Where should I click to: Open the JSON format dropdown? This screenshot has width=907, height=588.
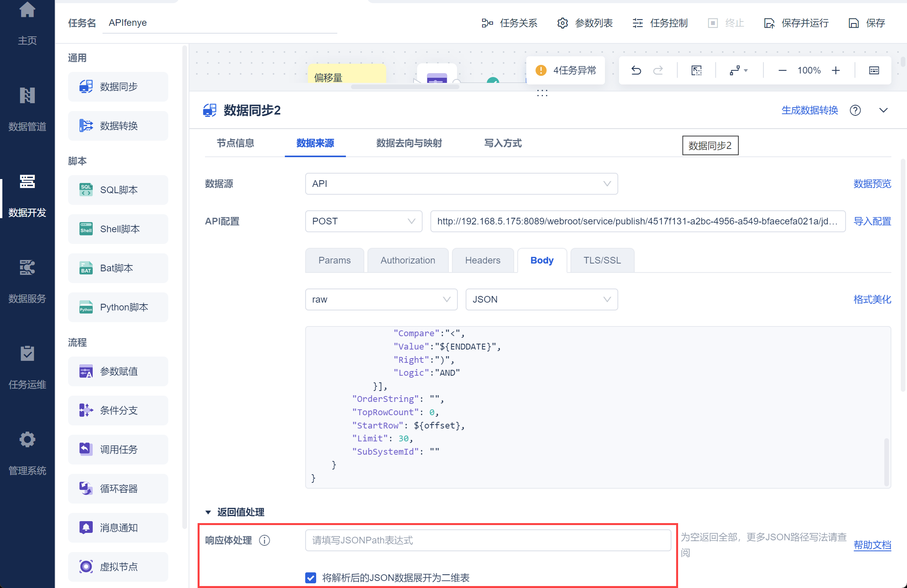[541, 299]
